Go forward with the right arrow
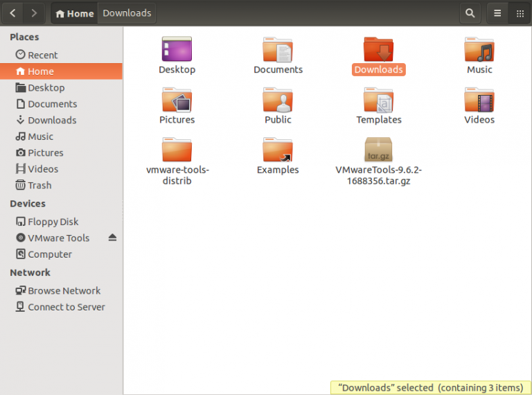The width and height of the screenshot is (532, 395). tap(35, 13)
